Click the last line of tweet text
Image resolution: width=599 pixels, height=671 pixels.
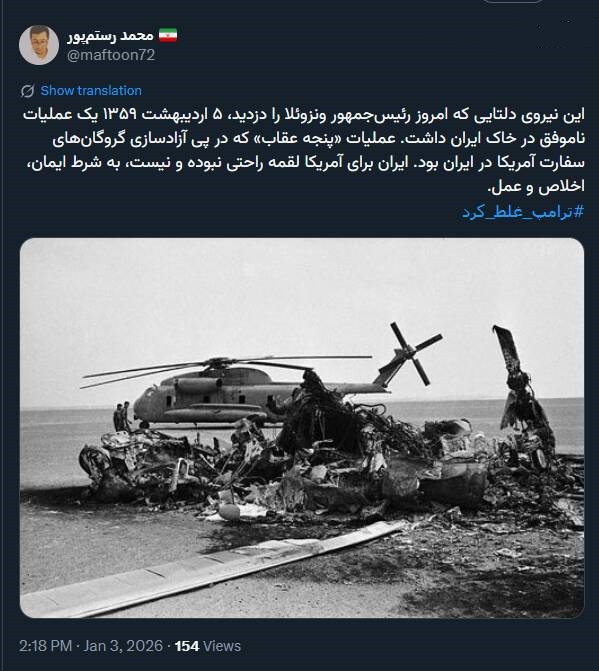point(536,187)
